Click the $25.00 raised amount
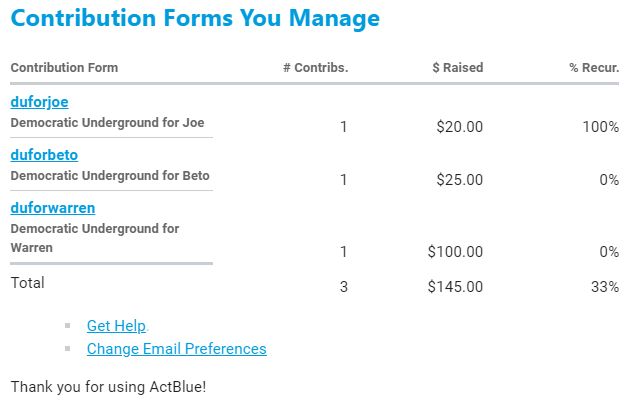Screen dimensions: 625x402 click(460, 180)
